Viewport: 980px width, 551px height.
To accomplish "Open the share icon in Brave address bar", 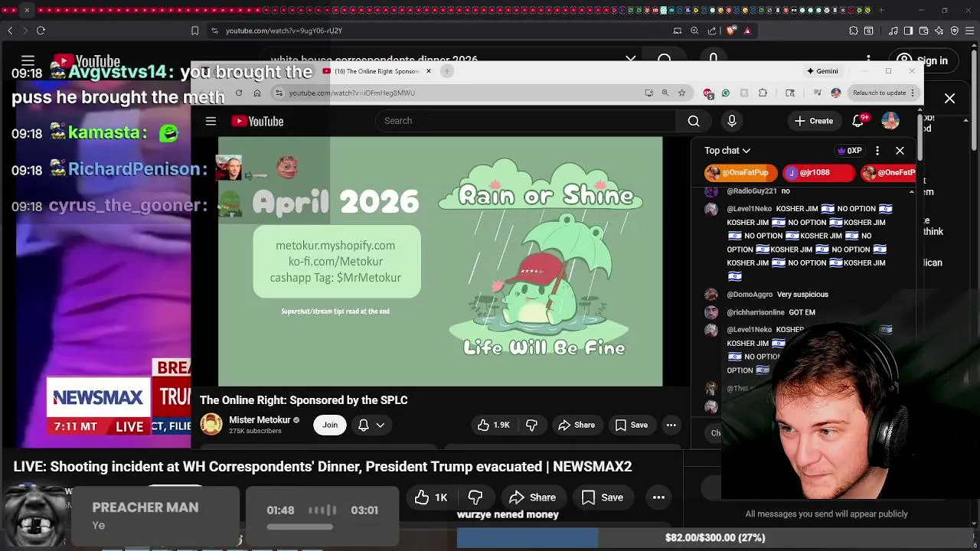I will (712, 31).
